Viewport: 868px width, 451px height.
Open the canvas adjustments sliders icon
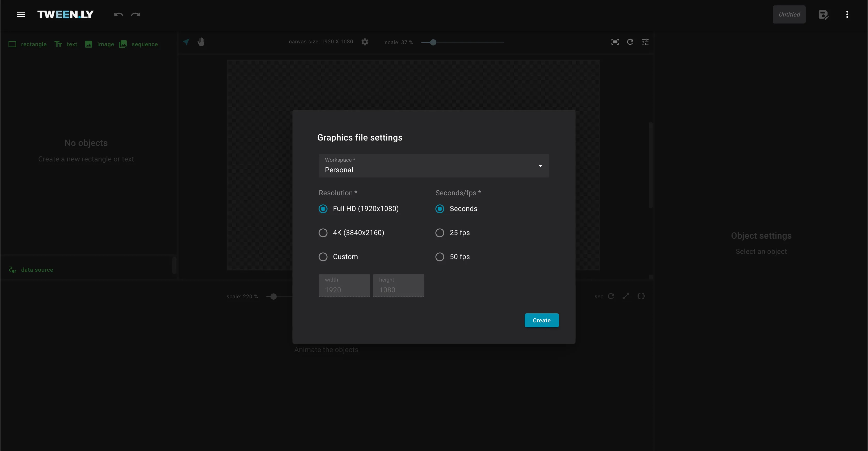[x=646, y=42]
